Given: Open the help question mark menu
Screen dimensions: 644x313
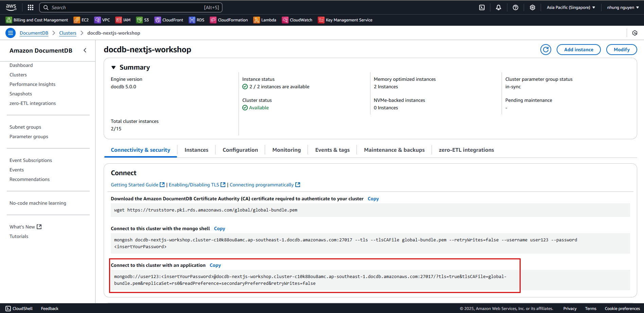Looking at the screenshot, I should (x=516, y=7).
